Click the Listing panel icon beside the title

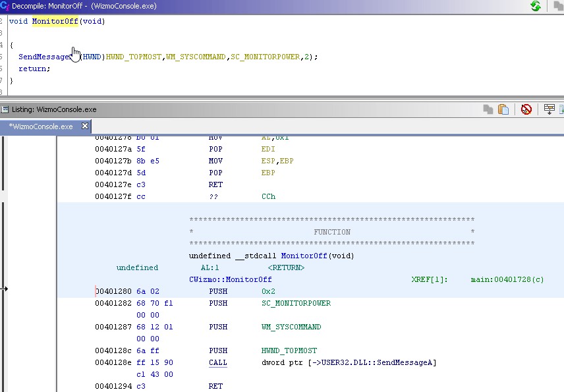(5, 109)
